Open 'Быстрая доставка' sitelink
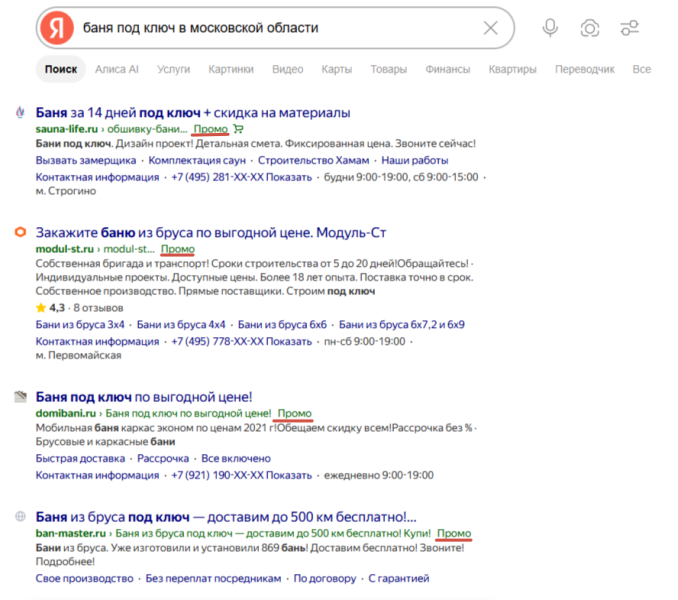678x600 pixels. [80, 459]
